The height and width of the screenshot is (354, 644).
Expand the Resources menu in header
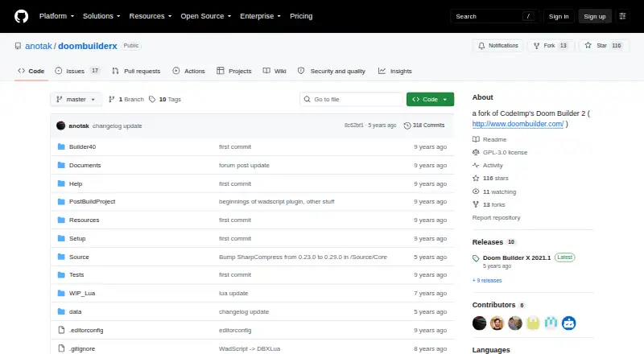(151, 16)
